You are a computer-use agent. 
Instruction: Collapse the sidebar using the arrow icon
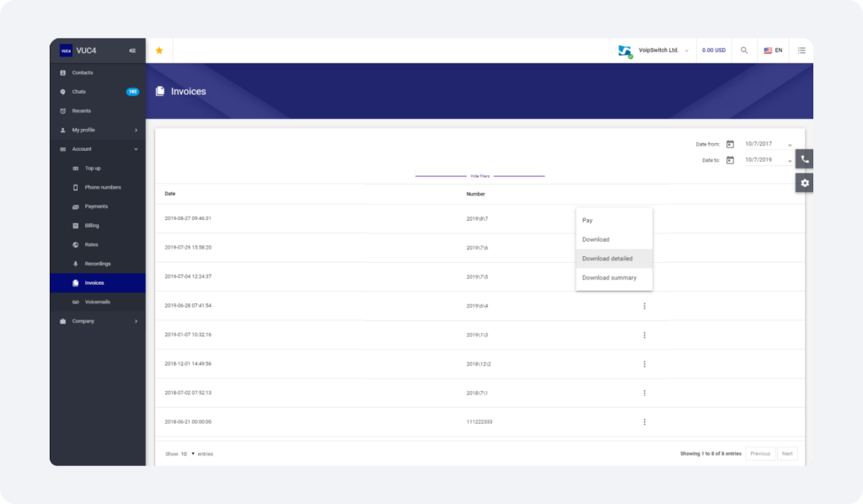(x=132, y=51)
